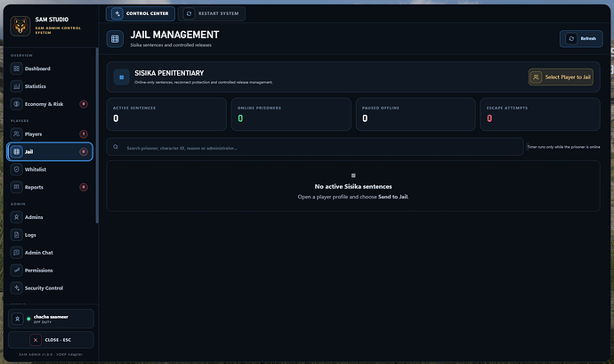614x364 pixels.
Task: Click the sidebar vertical scrollbar
Action: tap(97, 135)
